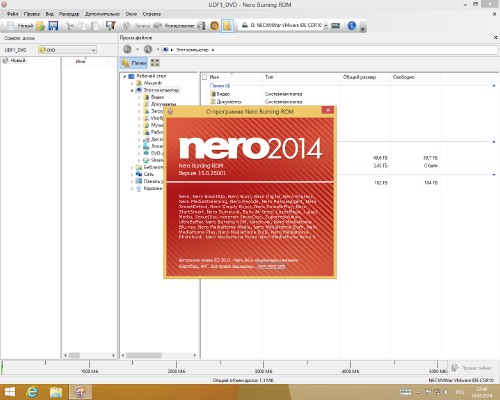The height and width of the screenshot is (400, 500).
Task: Click the compilation info icon with red check
Action: coord(110,26)
